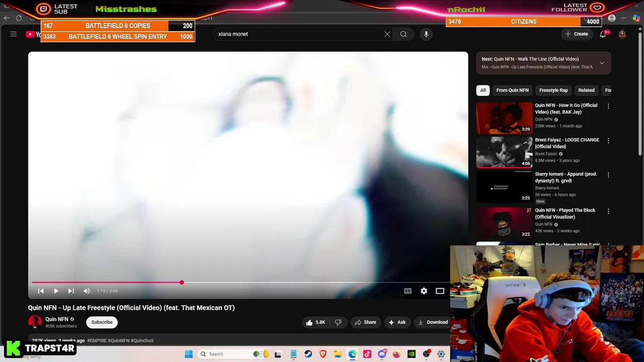Seek using the red progress bar handle
Image resolution: width=644 pixels, height=362 pixels.
(x=182, y=283)
